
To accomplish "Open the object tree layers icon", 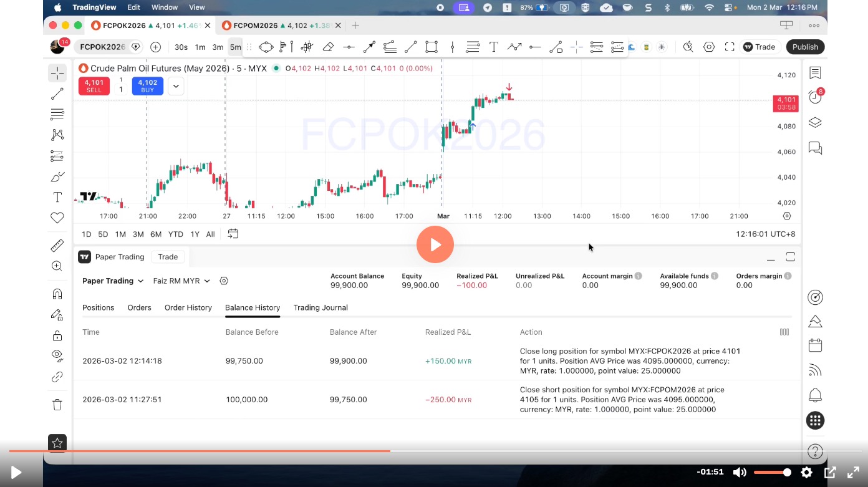I will click(815, 122).
